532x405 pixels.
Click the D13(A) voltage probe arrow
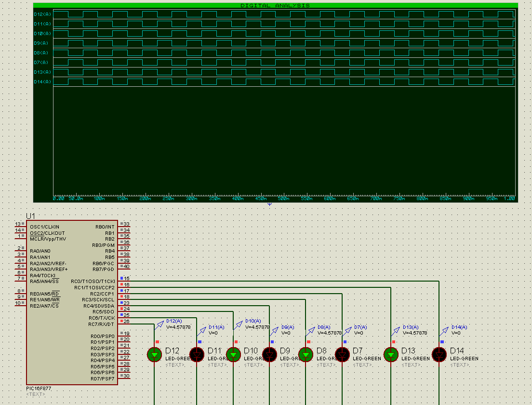(x=396, y=331)
